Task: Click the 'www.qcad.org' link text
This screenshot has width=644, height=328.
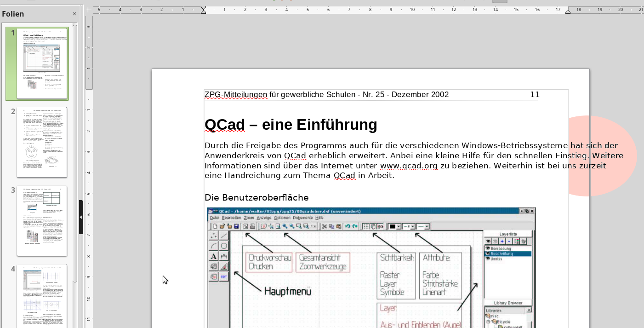Action: (409, 166)
